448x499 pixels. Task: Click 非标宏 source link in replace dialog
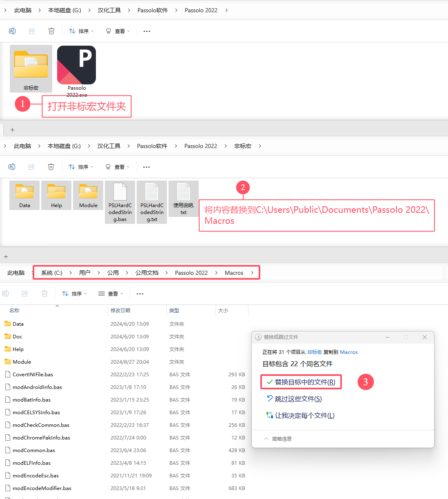coord(315,352)
